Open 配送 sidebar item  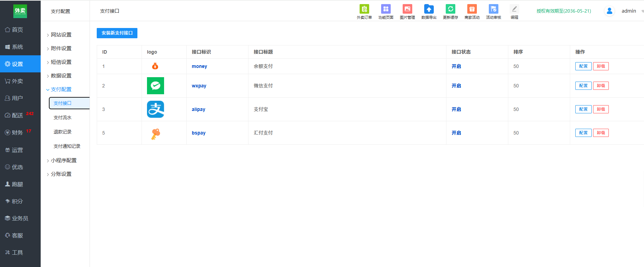20,115
